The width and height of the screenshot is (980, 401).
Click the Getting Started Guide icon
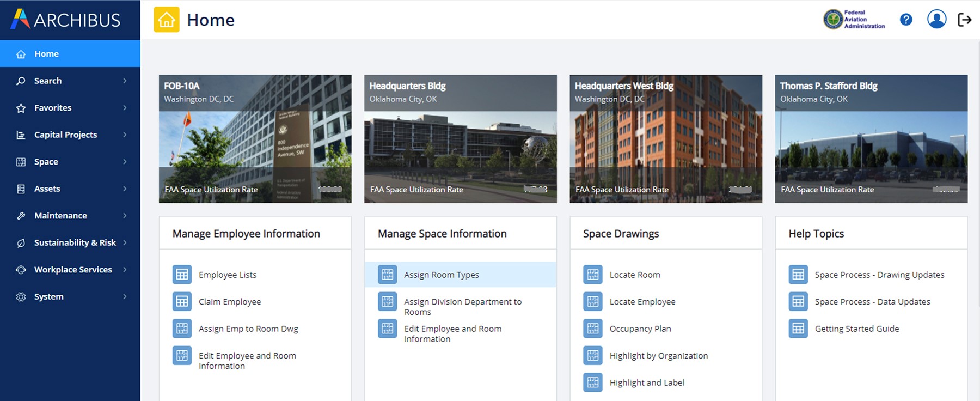pos(798,329)
